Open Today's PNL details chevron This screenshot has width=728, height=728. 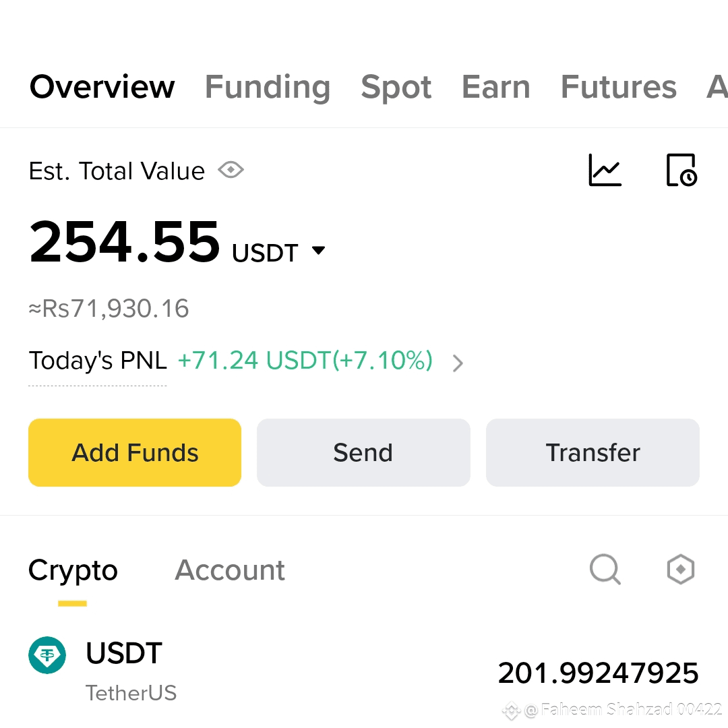click(x=458, y=363)
